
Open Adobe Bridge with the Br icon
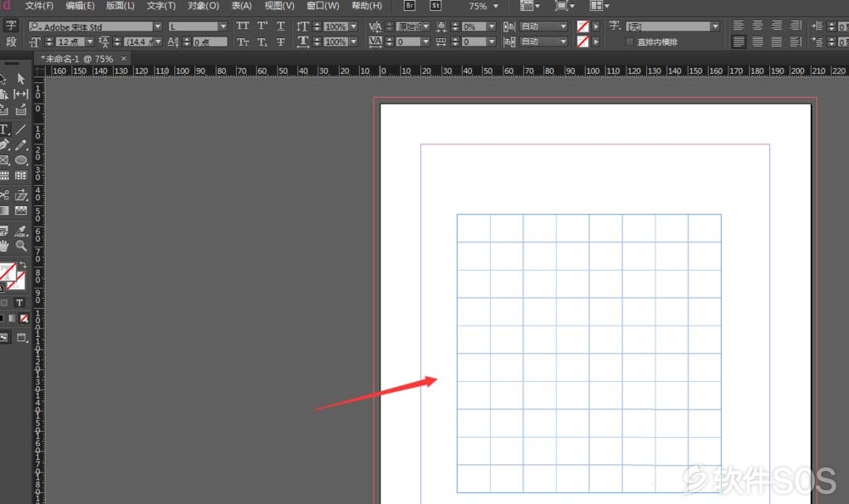409,6
